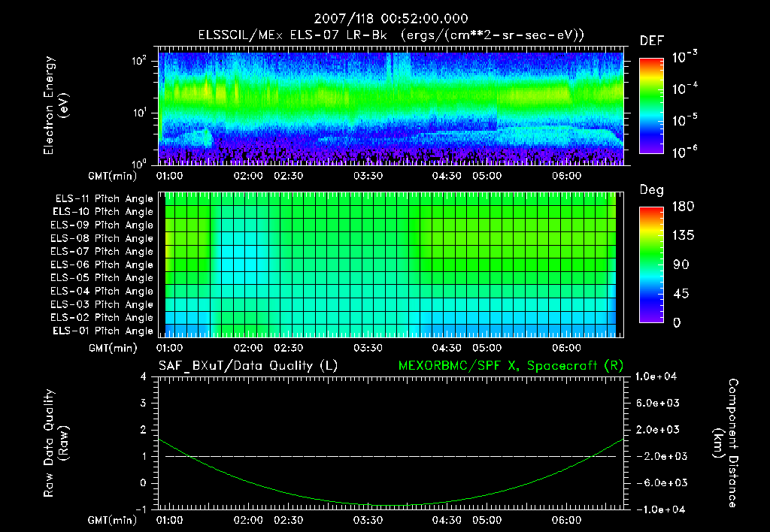This screenshot has width=770, height=532.
Task: Click the Electron Energy (eV) axis label
Action: point(56,105)
